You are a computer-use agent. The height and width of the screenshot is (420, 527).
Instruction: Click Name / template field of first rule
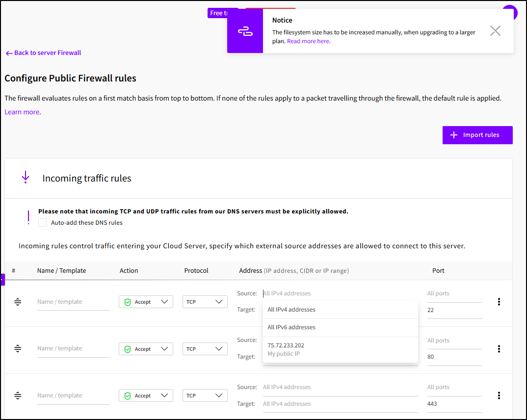click(73, 302)
